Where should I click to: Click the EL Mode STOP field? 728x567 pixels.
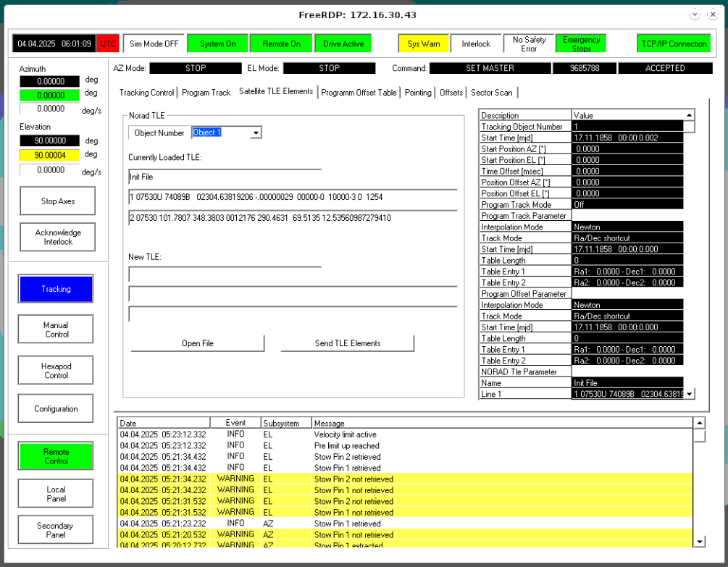point(329,68)
